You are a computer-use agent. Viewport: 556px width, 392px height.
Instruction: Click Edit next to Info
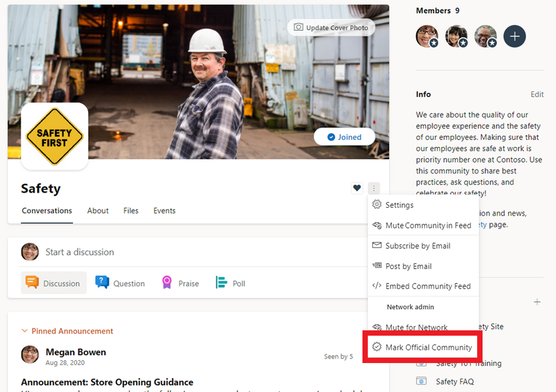click(537, 94)
